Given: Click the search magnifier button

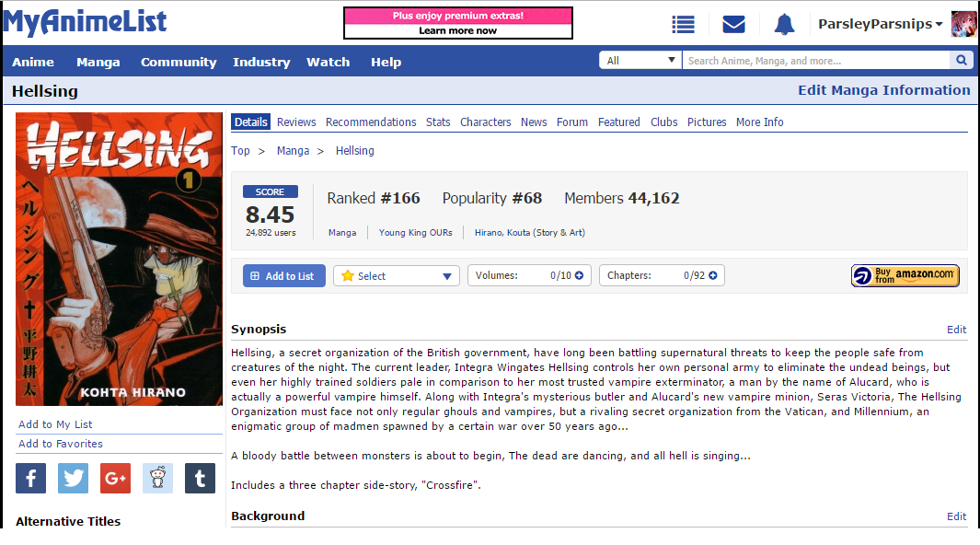Looking at the screenshot, I should pos(962,60).
